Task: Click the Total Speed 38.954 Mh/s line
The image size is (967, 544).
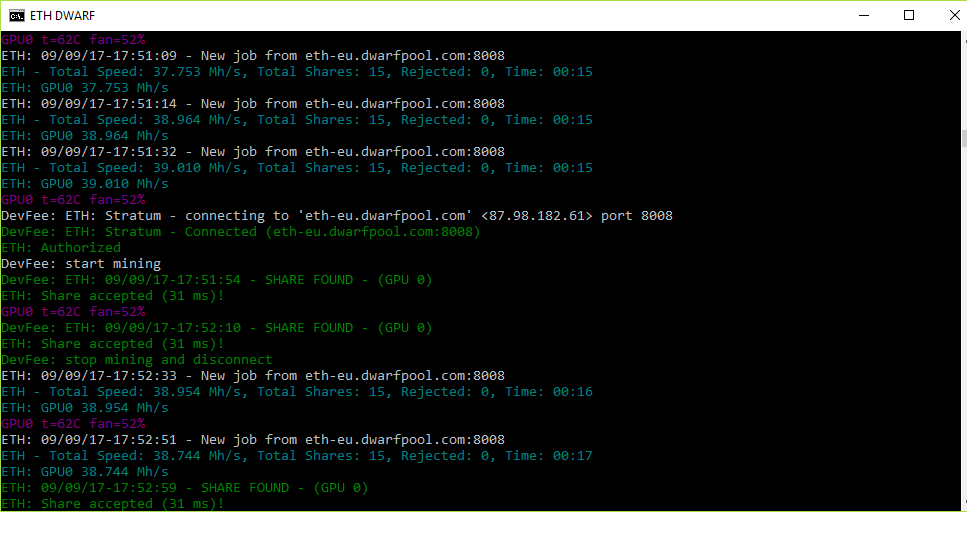Action: tap(297, 392)
